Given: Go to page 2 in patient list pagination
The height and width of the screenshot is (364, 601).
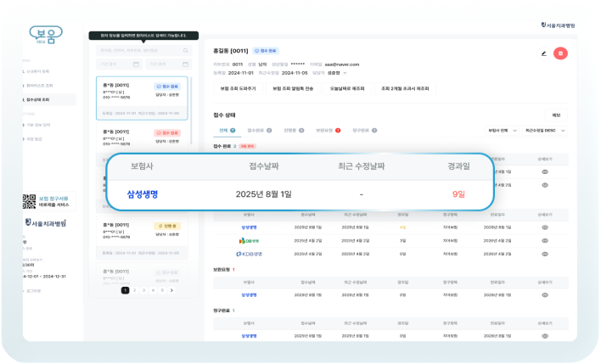Looking at the screenshot, I should click(134, 290).
